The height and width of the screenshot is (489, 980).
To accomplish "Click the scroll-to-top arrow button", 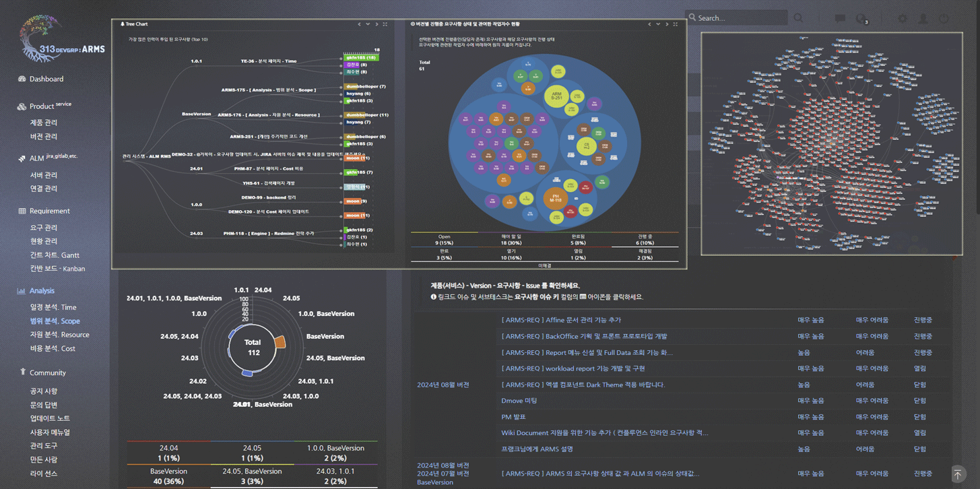I will coord(957,474).
